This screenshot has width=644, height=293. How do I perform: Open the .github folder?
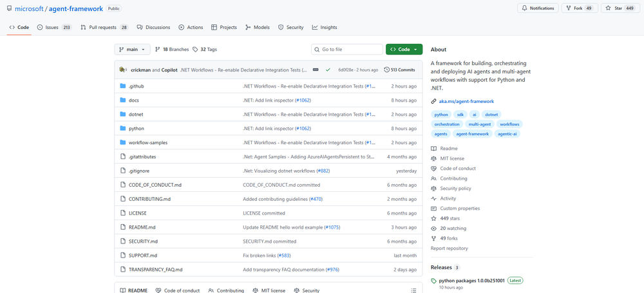click(x=136, y=86)
